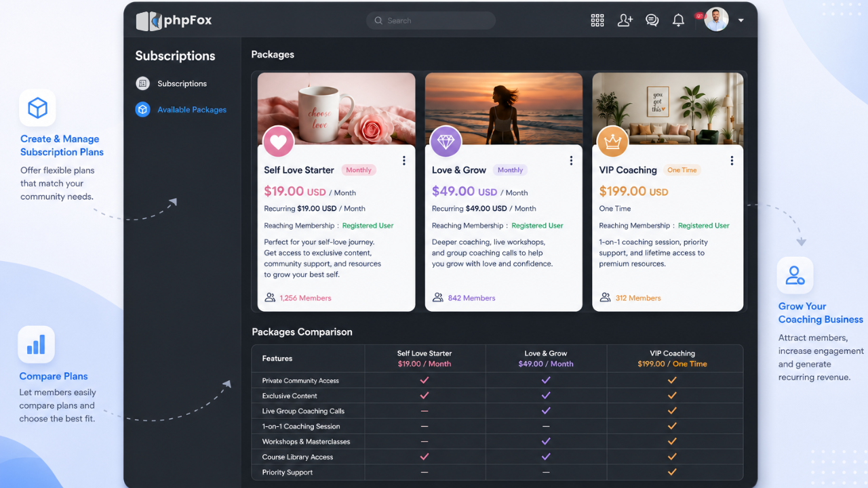Click the Self Love Starter package title

click(x=299, y=170)
